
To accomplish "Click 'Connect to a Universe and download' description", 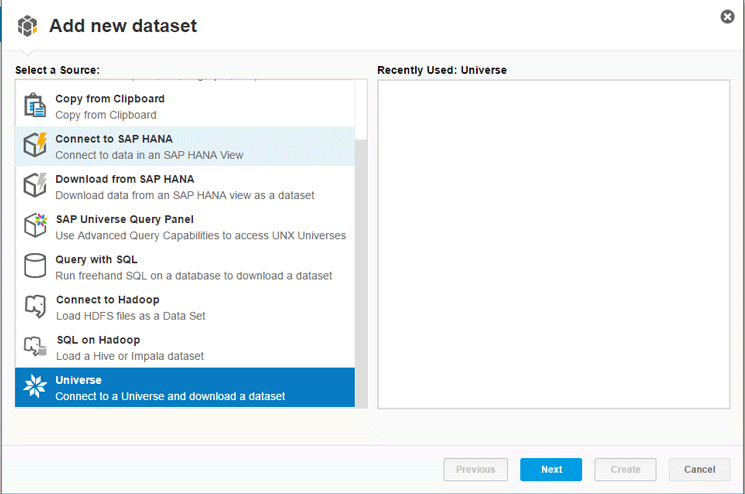I will pos(170,397).
